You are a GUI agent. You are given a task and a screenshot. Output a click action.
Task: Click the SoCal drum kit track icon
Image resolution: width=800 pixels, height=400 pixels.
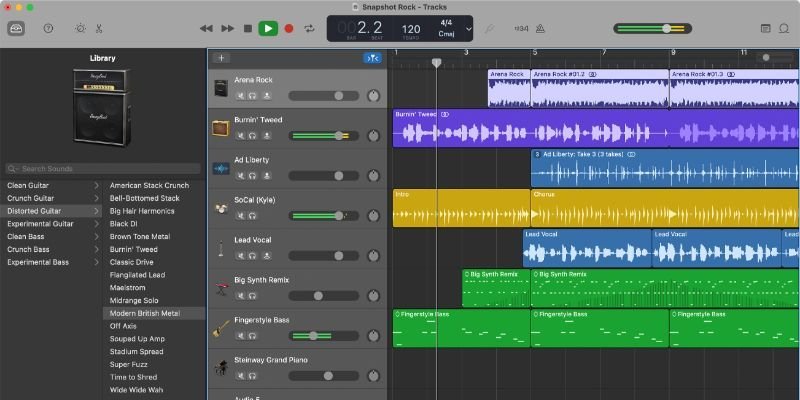[221, 208]
